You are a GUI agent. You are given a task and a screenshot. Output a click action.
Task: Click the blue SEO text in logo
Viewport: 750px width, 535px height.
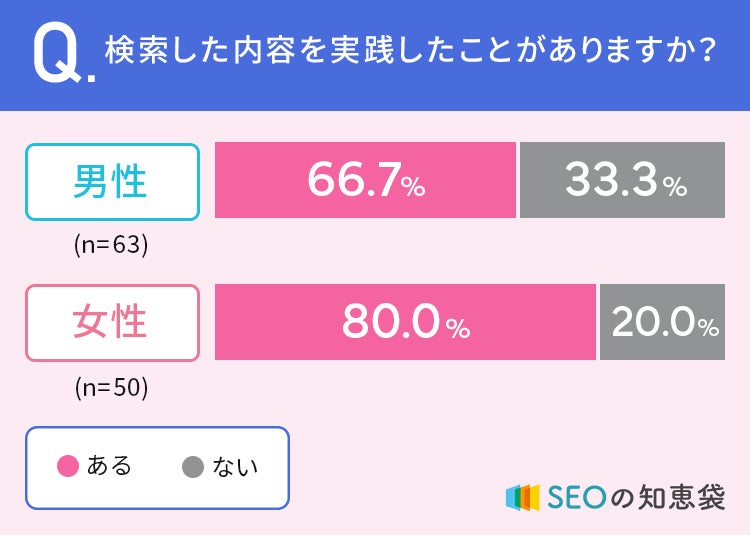pyautogui.click(x=575, y=496)
